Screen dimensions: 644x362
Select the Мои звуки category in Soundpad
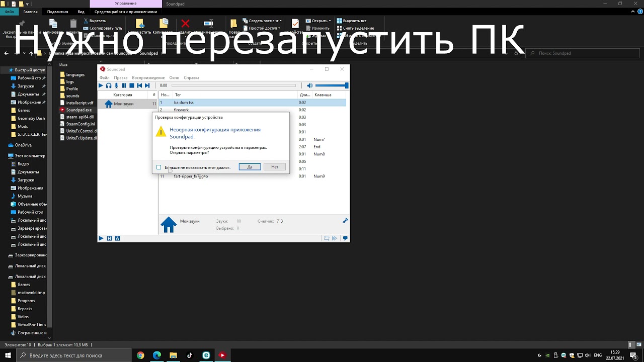click(x=128, y=104)
